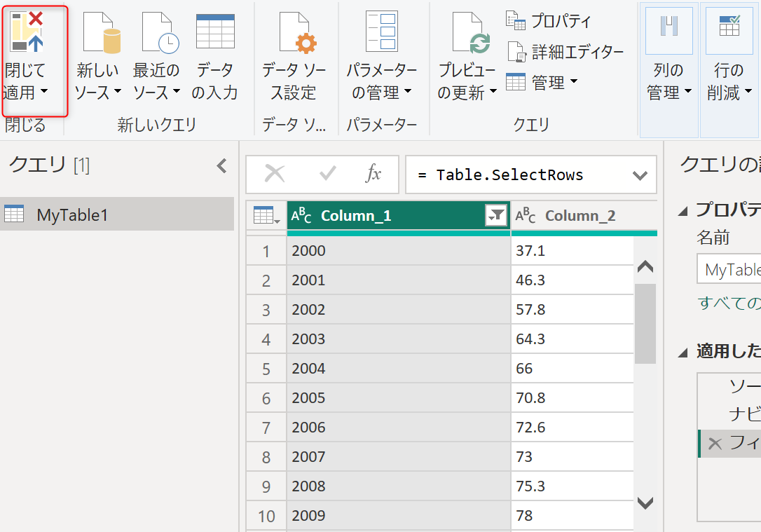Confirm the formula with the checkmark

[327, 174]
